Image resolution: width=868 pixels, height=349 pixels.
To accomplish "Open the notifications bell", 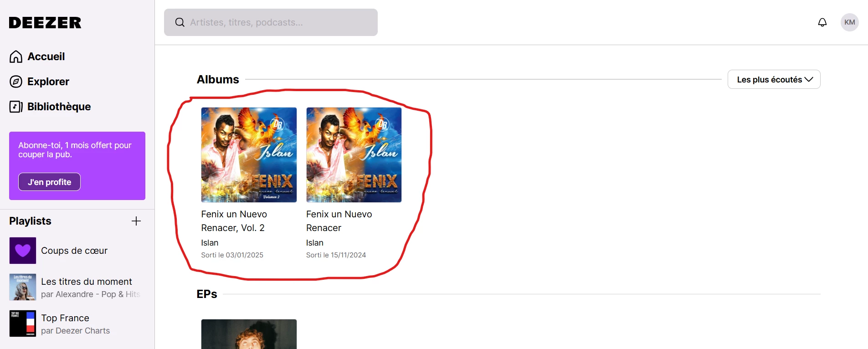I will [822, 22].
